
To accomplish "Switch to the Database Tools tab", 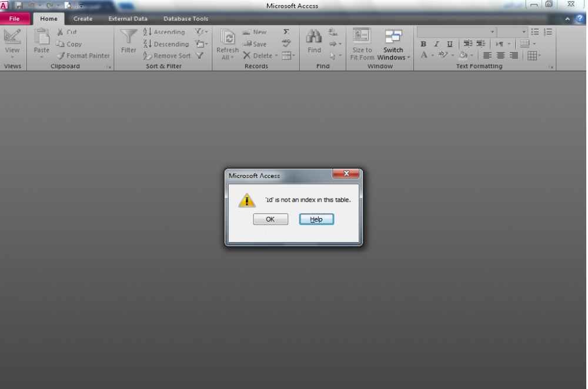I will click(186, 18).
